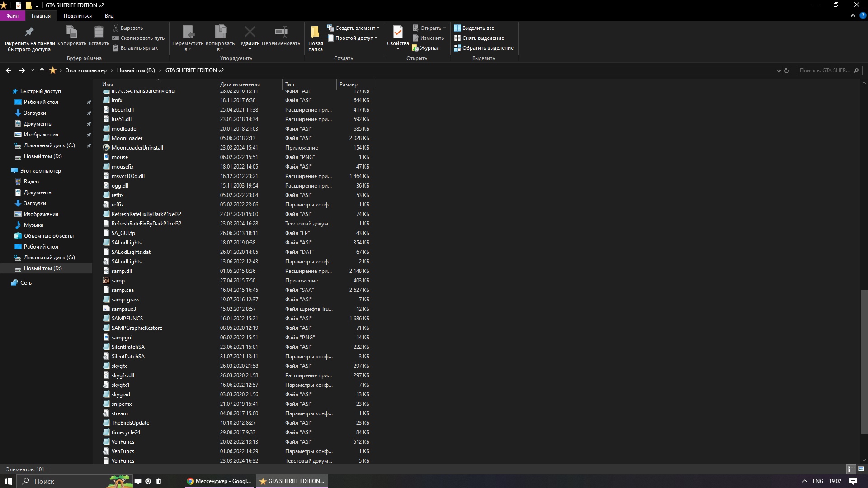This screenshot has height=488, width=868.
Task: Select Сеть in navigation pane
Action: pos(26,283)
